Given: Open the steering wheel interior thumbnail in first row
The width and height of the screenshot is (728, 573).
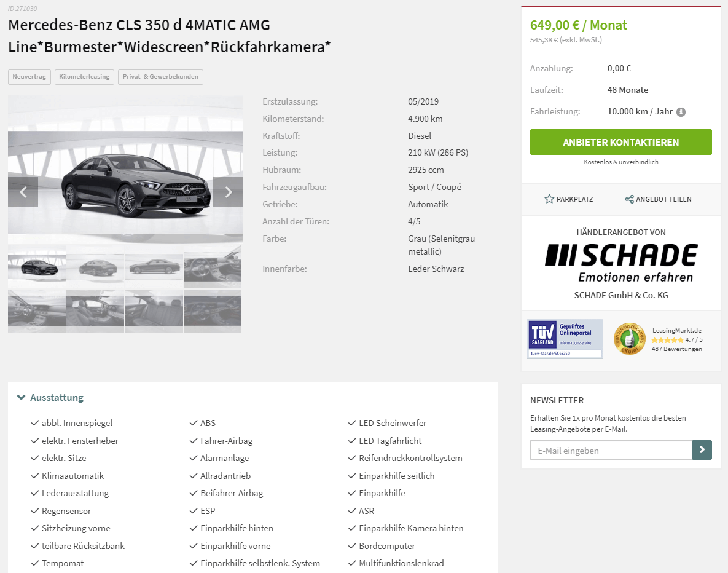Looking at the screenshot, I should pos(213,267).
